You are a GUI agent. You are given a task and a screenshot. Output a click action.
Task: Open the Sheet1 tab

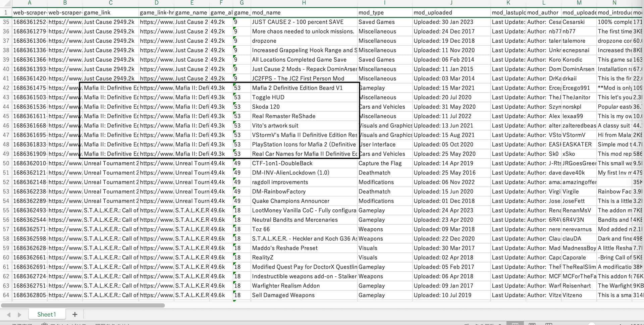46,314
